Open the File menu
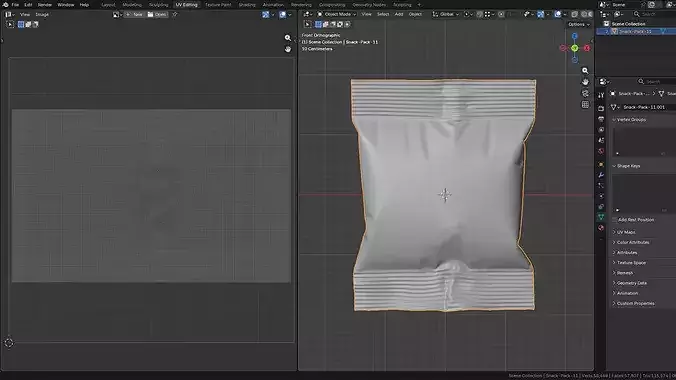This screenshot has height=380, width=676. [15, 5]
